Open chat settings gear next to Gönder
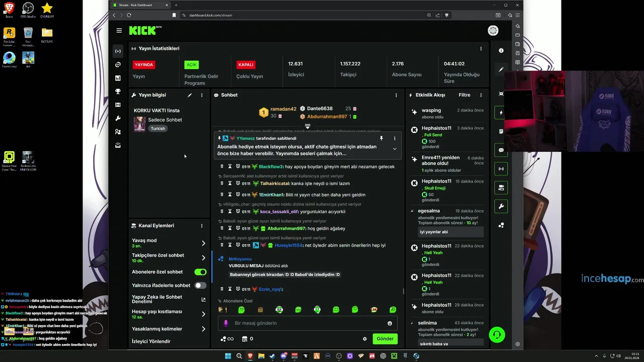 (x=365, y=339)
